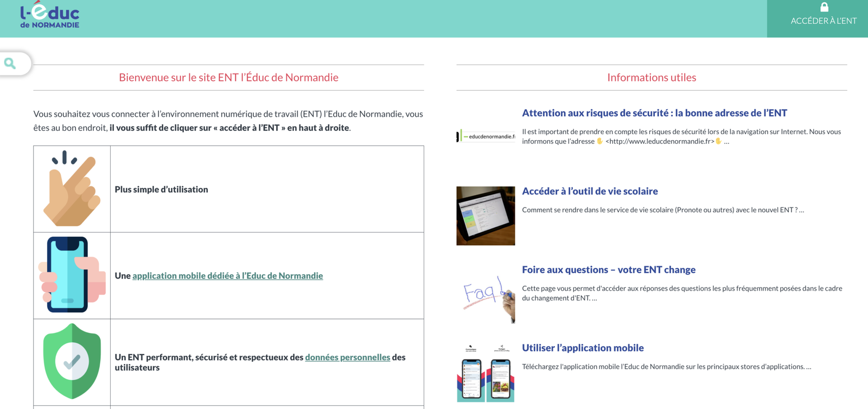The height and width of the screenshot is (409, 868).
Task: Click the finger snap illustration icon
Action: tap(72, 188)
